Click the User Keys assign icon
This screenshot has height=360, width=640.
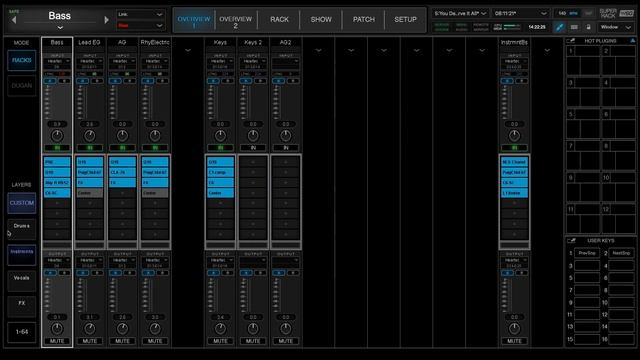(571, 241)
